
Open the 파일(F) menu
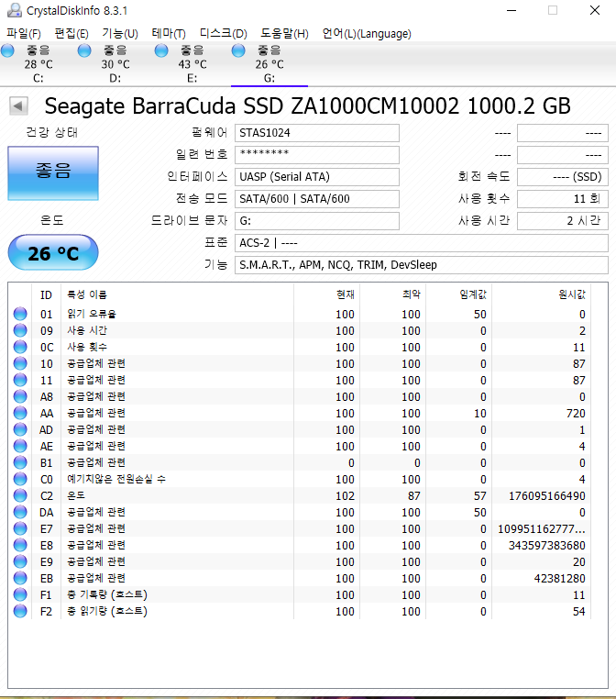pos(24,33)
